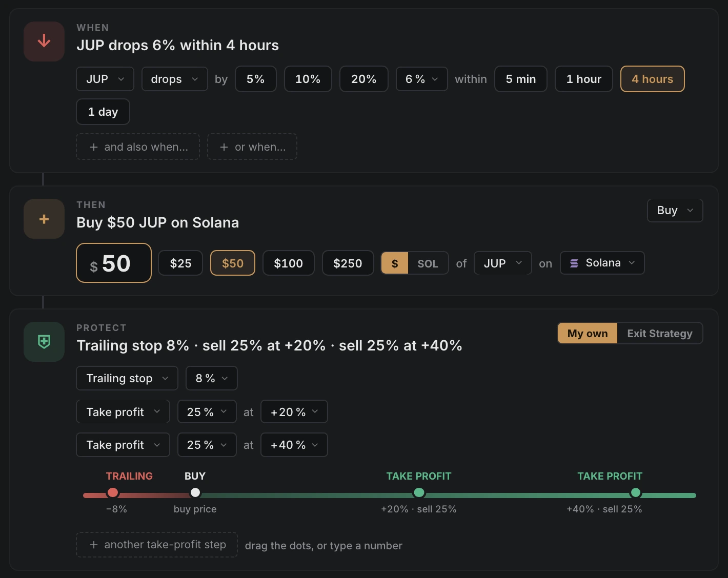Choose the 1 day time window

click(103, 112)
